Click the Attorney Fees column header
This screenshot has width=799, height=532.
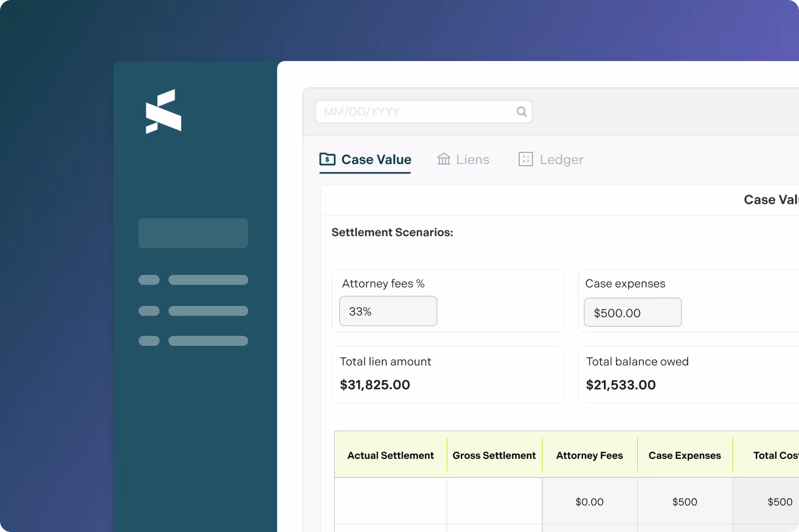coord(589,455)
